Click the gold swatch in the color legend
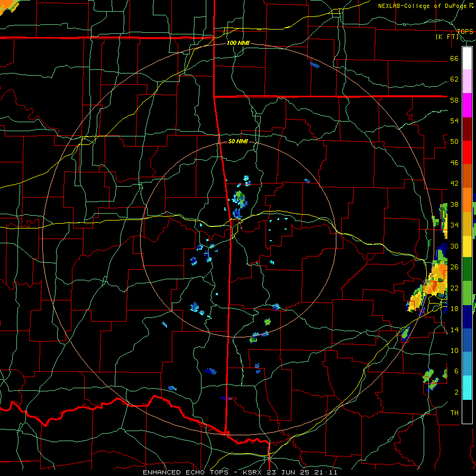This screenshot has height=476, width=476. pyautogui.click(x=467, y=224)
